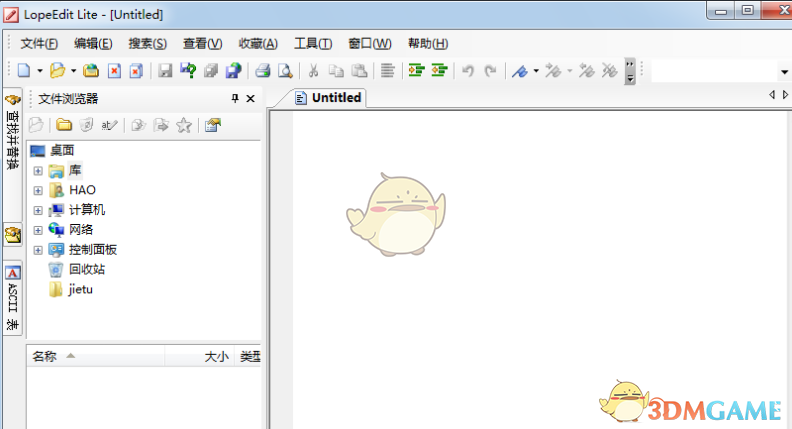Toggle word wrap lines icon
Screen dimensions: 792x429
click(387, 70)
